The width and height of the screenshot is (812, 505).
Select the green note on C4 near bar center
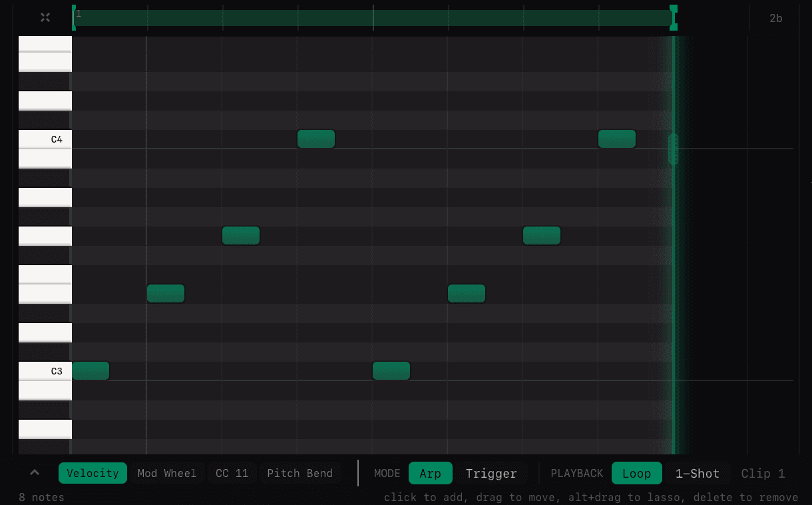(x=316, y=139)
